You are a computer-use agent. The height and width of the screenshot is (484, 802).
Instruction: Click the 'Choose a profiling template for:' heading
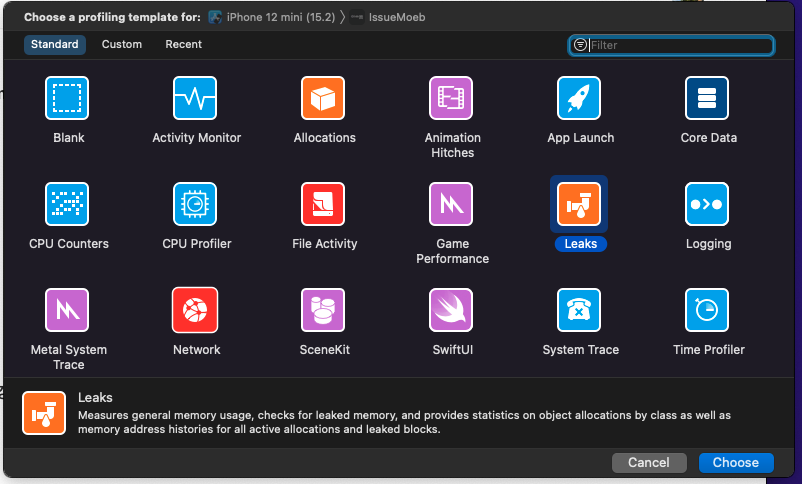113,17
